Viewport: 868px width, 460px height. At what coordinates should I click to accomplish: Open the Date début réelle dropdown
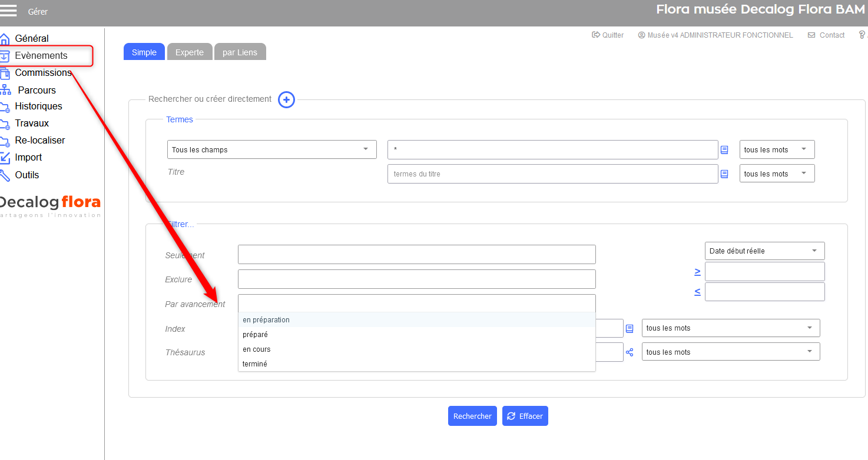pyautogui.click(x=764, y=251)
